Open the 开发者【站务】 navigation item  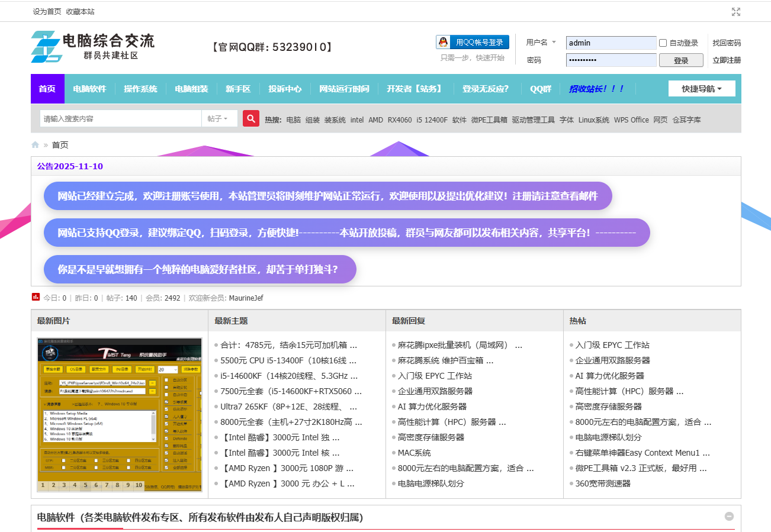[x=416, y=89]
